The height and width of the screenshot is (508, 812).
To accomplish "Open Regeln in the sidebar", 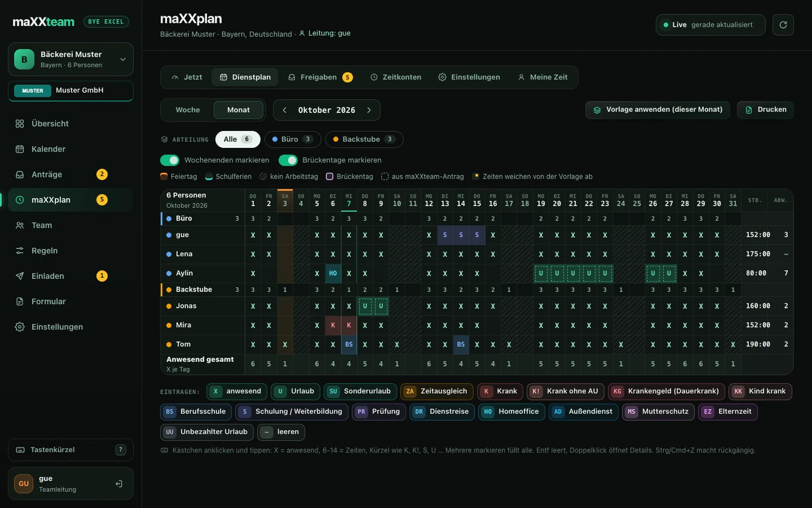I will point(71,250).
